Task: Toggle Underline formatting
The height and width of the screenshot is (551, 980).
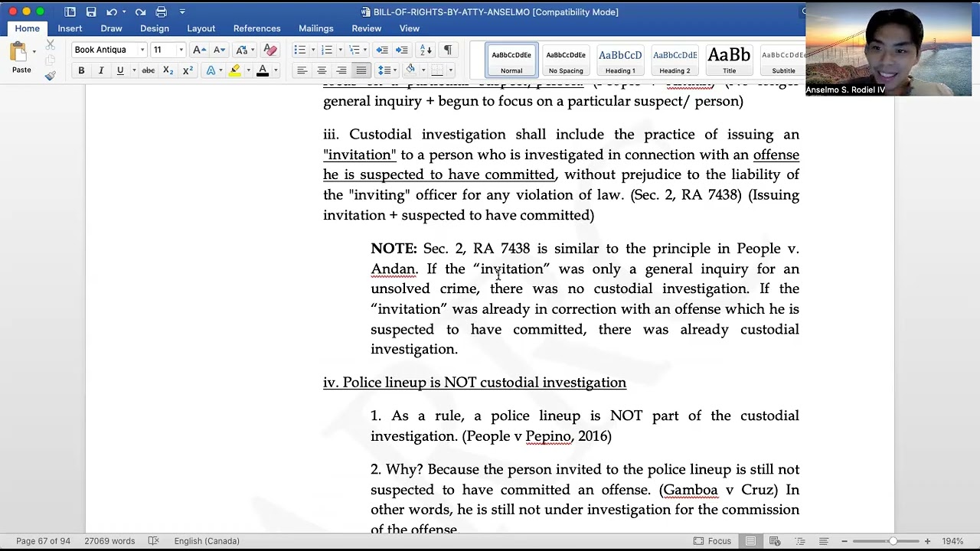Action: [x=120, y=70]
